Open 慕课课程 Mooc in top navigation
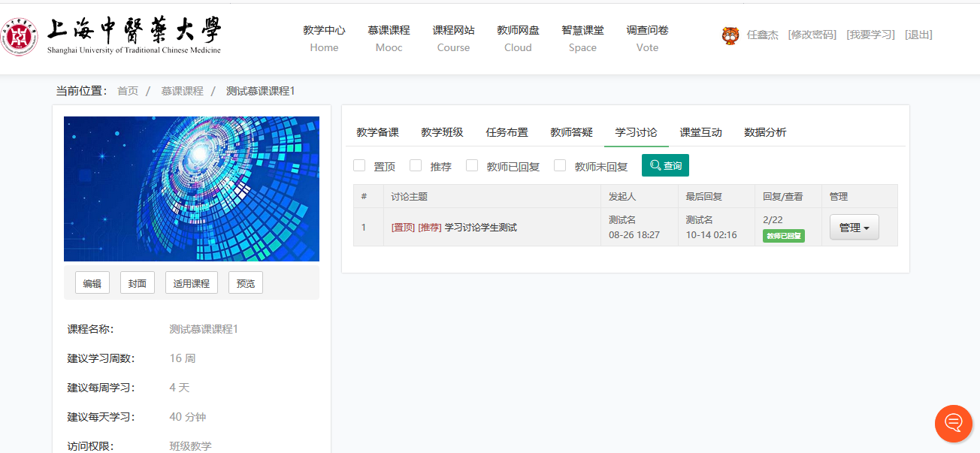 (x=389, y=38)
